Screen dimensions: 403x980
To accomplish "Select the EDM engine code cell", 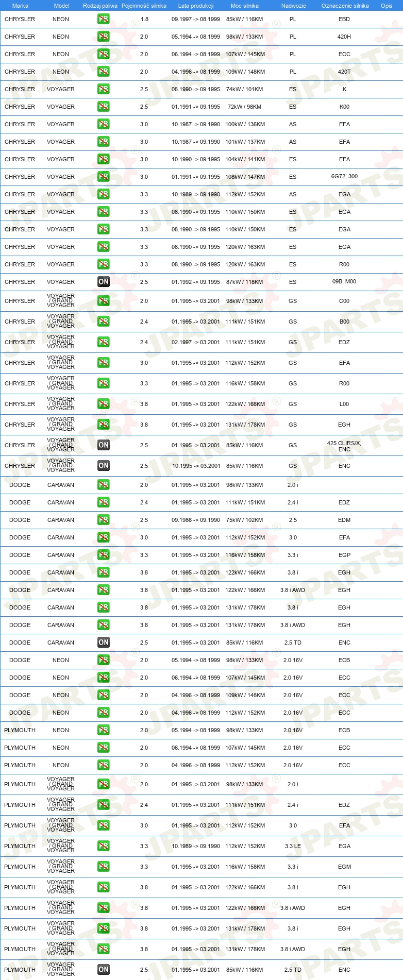I will (344, 520).
